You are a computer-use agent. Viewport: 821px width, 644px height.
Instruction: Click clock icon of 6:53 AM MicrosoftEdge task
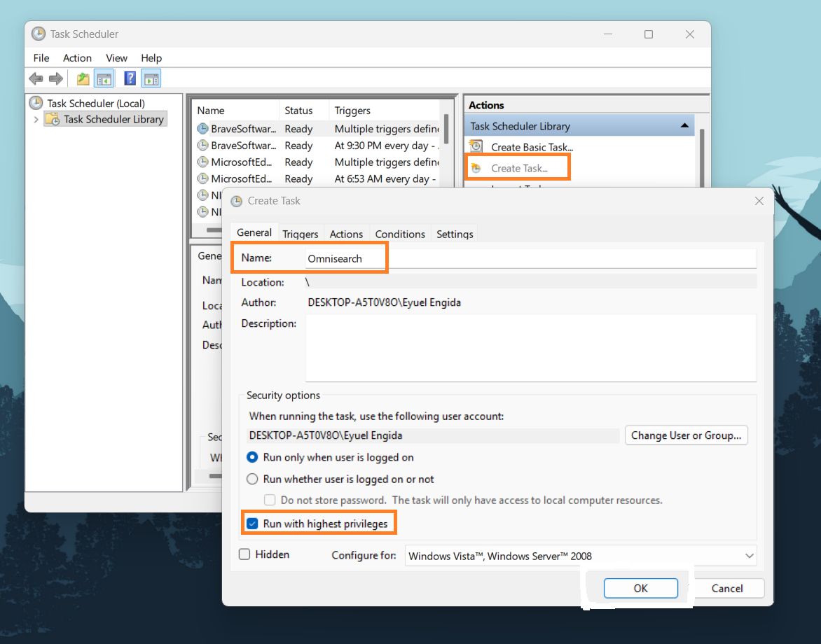pos(202,178)
